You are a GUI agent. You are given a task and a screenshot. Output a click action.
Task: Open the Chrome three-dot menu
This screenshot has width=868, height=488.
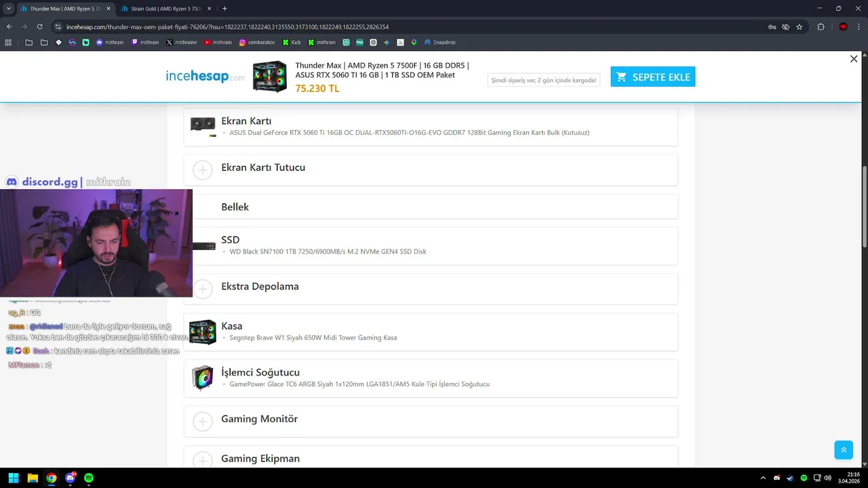(859, 27)
